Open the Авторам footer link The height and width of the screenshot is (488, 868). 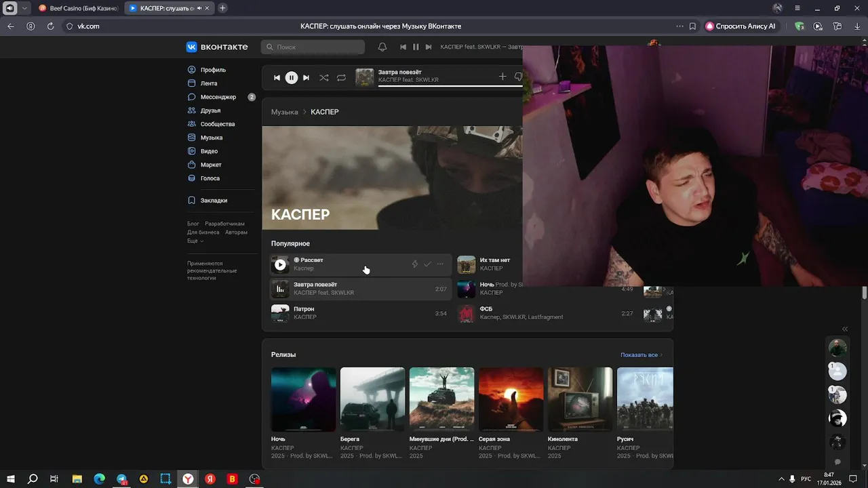pyautogui.click(x=236, y=232)
